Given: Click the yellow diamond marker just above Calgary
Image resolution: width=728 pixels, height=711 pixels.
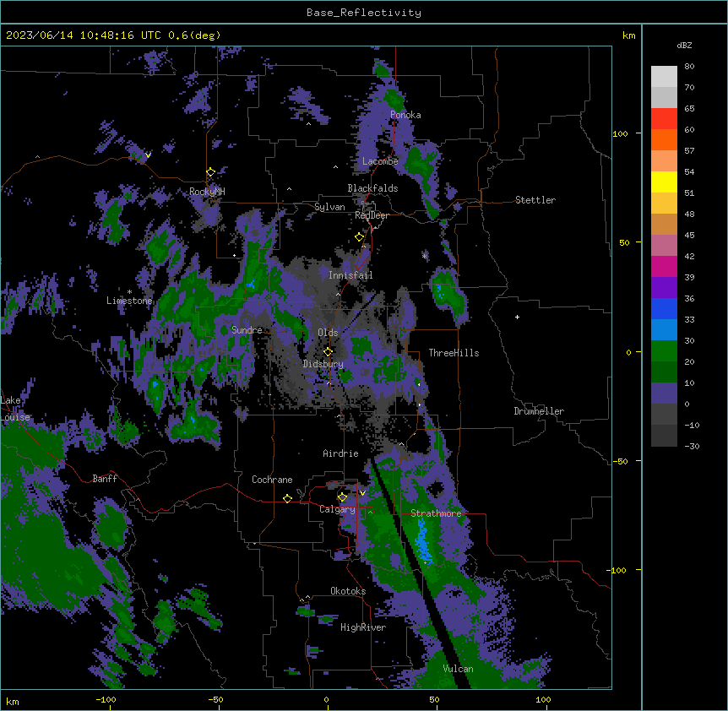Looking at the screenshot, I should click(342, 497).
